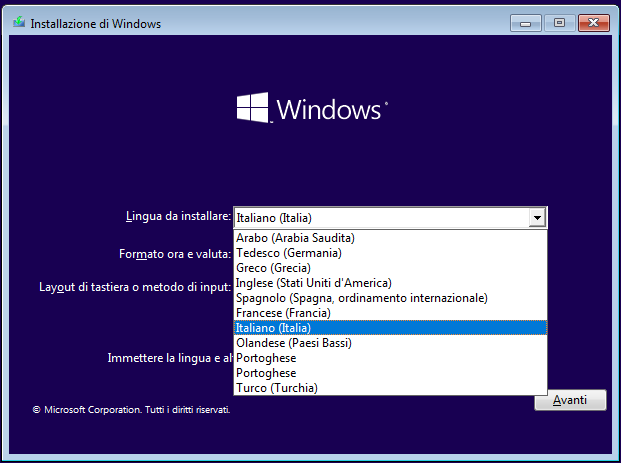Image resolution: width=621 pixels, height=463 pixels.
Task: Click the Avanti button
Action: pyautogui.click(x=570, y=400)
